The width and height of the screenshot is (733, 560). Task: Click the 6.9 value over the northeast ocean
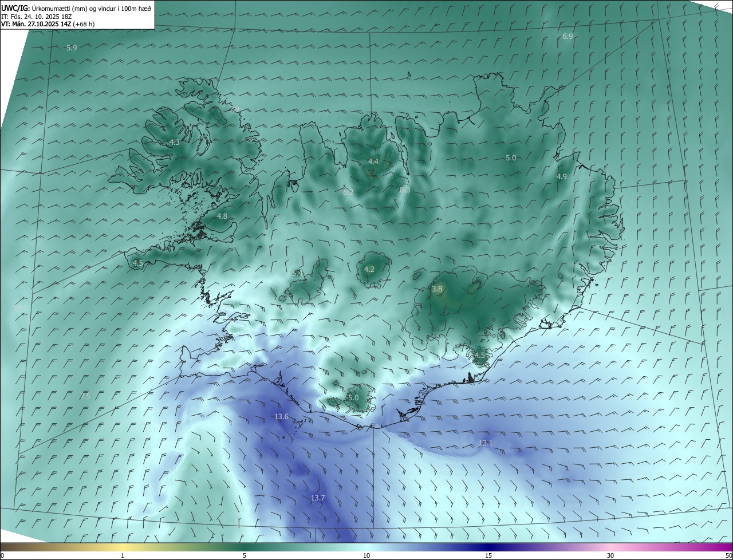[568, 37]
